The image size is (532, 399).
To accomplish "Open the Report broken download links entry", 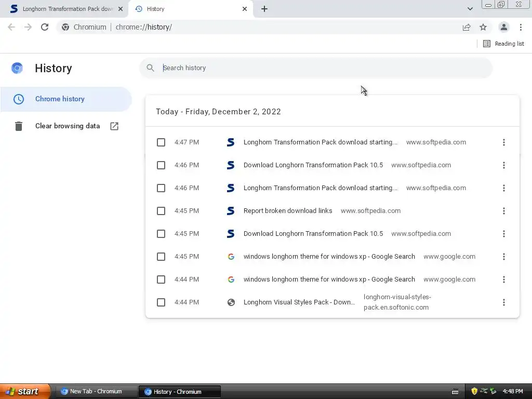I will 288,211.
